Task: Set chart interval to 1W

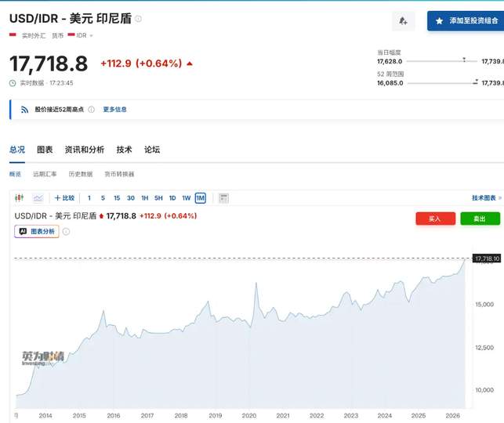Action: click(187, 198)
